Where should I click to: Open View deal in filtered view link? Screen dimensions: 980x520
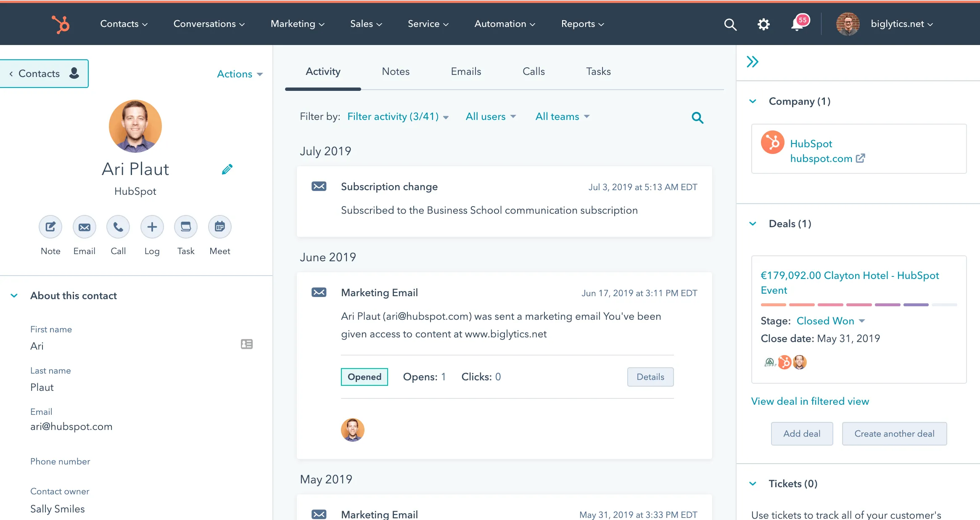tap(810, 401)
